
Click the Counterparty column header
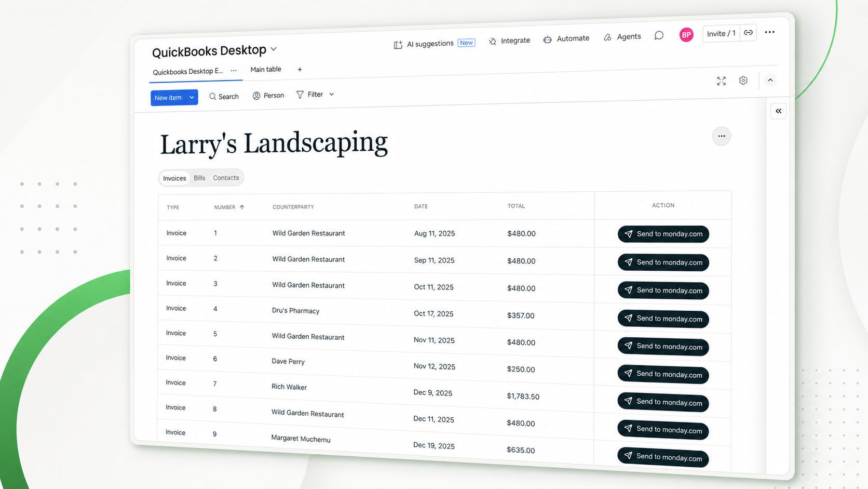click(293, 207)
